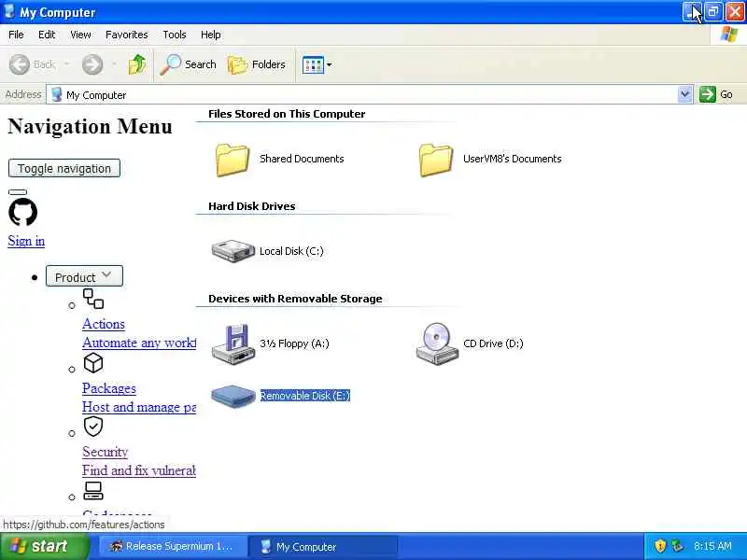Select the UserVM8's Documents folder icon

[436, 160]
